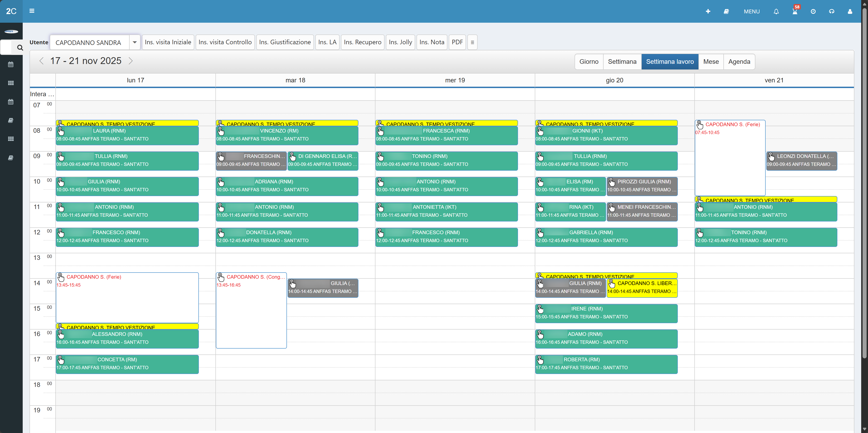The image size is (868, 433).
Task: Switch to Mese view
Action: tap(711, 62)
